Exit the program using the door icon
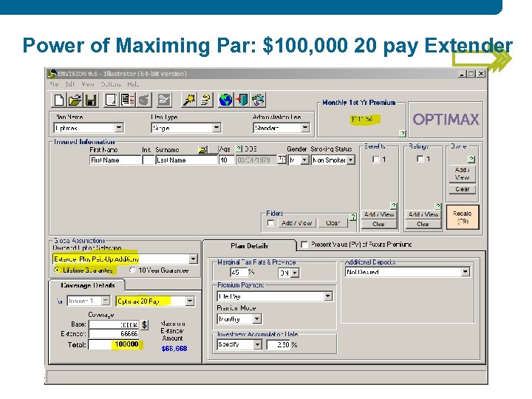532x399 pixels. pyautogui.click(x=242, y=100)
